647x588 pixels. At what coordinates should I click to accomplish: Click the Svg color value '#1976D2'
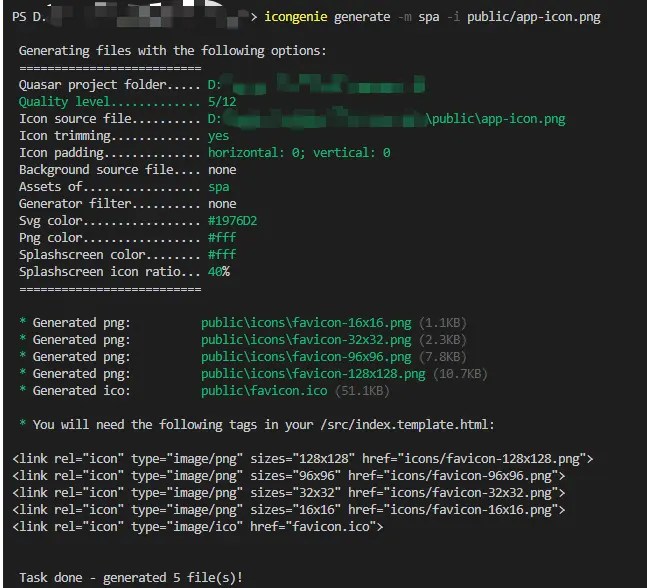[x=232, y=221]
